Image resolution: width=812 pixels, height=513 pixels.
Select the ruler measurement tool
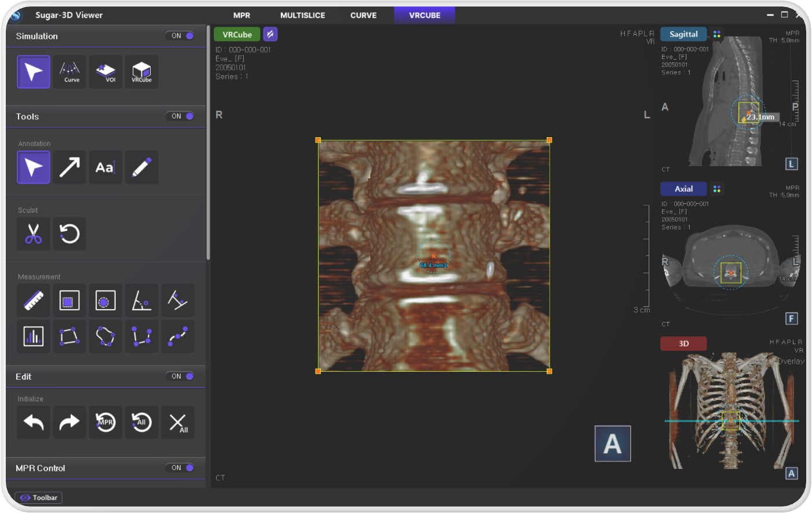point(34,301)
